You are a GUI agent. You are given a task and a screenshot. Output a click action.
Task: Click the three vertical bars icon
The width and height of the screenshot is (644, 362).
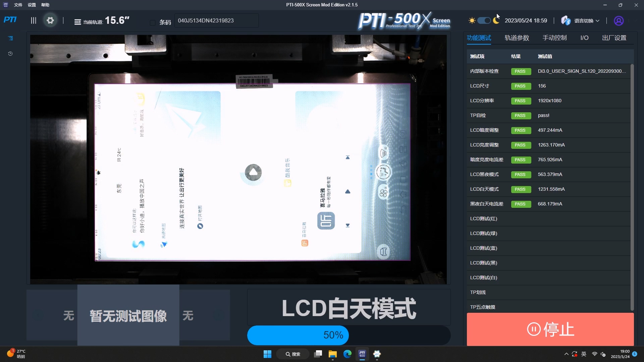tap(34, 20)
